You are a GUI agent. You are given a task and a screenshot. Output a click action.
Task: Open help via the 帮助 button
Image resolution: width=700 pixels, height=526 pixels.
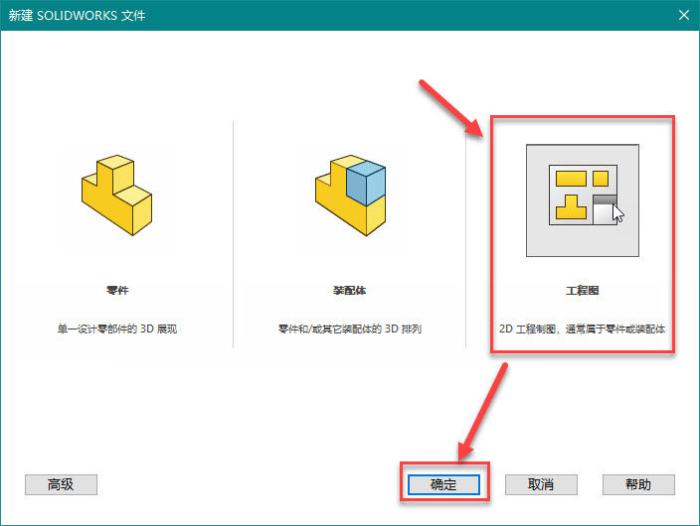(x=638, y=484)
